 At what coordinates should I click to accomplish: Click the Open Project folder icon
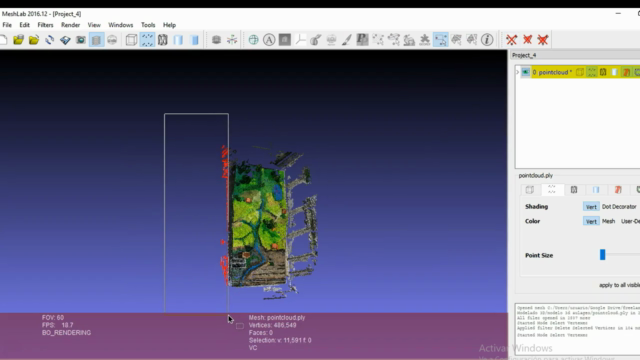pos(18,40)
